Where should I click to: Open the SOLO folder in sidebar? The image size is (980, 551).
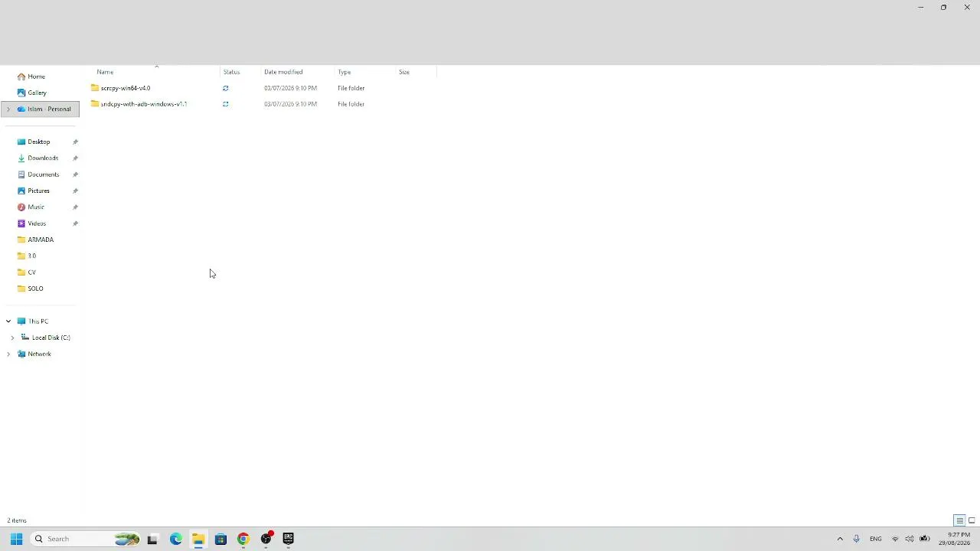tap(35, 289)
